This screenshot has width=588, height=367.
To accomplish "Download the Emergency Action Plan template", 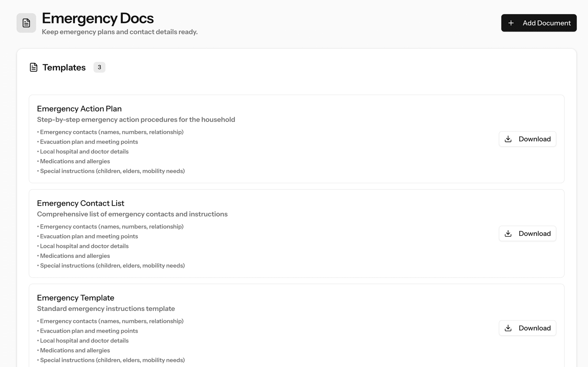I will tap(527, 139).
